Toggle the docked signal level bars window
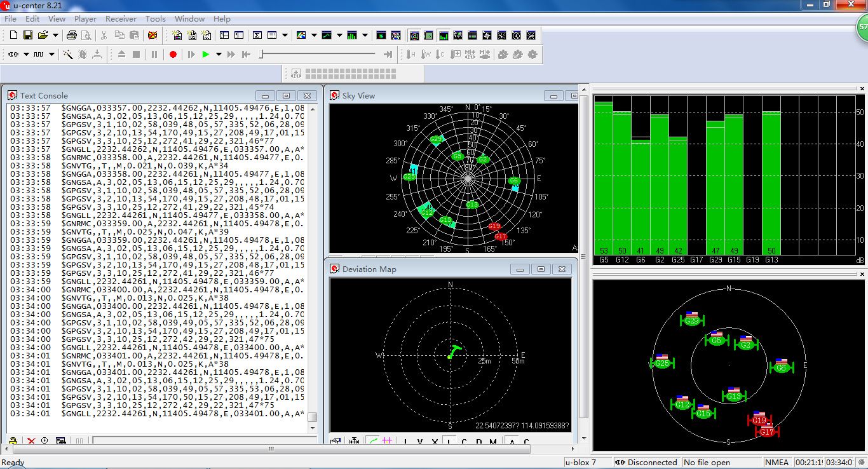The image size is (868, 469). pyautogui.click(x=444, y=36)
